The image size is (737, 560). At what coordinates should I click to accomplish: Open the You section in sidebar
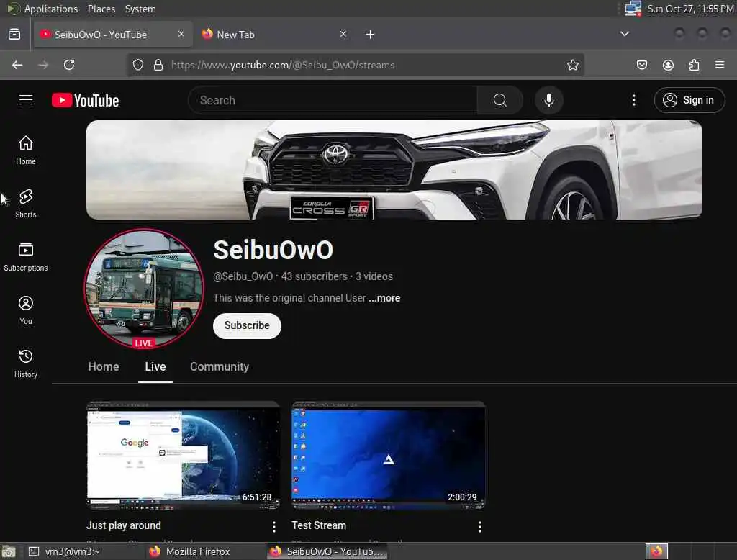pyautogui.click(x=26, y=310)
